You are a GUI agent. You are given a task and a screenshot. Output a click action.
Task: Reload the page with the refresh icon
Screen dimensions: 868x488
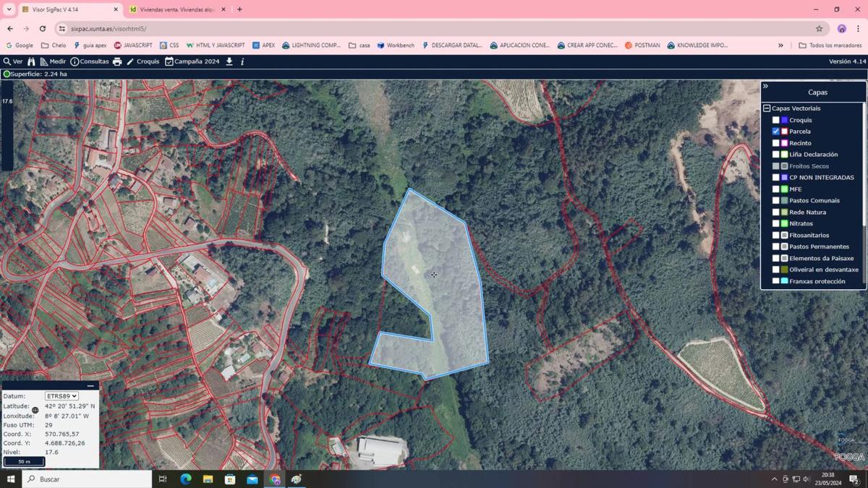point(43,29)
